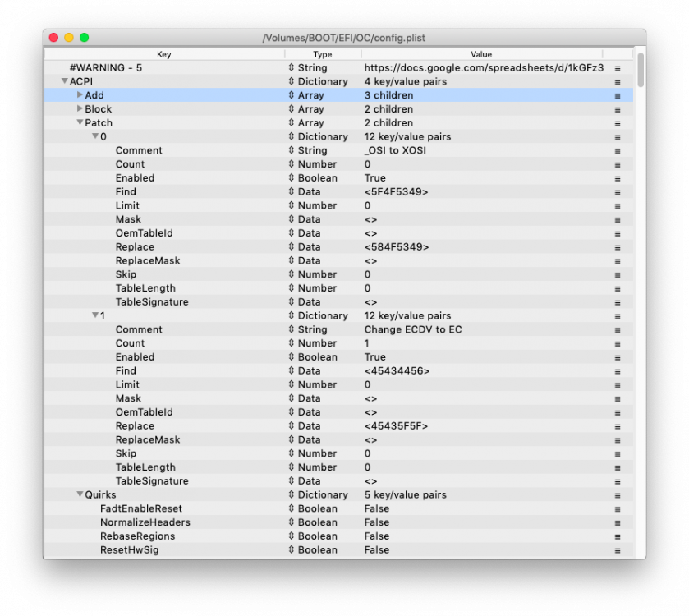Collapse the Quirks dictionary

click(80, 494)
